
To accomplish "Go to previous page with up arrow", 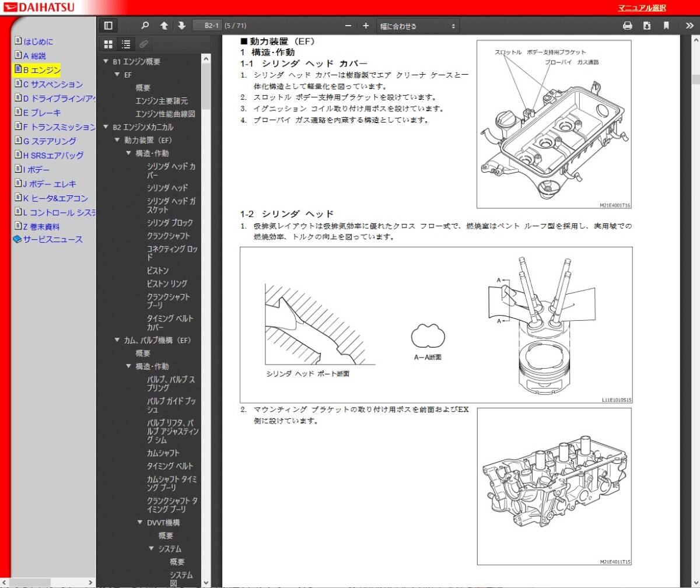I will (164, 26).
